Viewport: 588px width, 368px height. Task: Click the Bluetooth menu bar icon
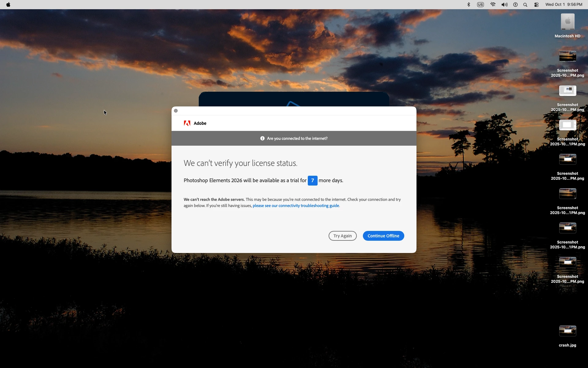469,5
